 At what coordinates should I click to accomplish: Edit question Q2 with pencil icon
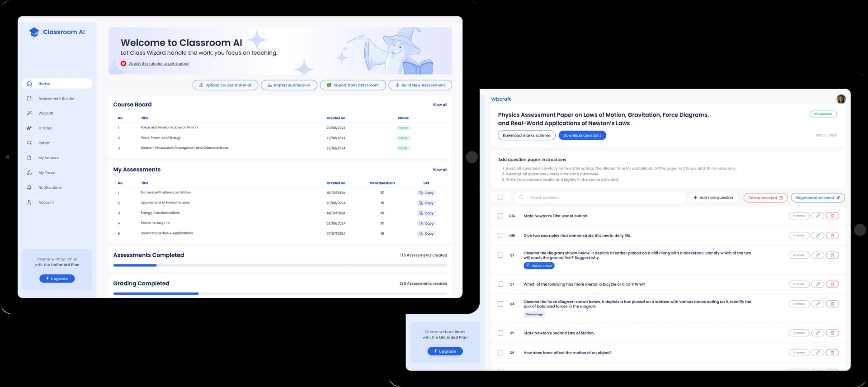818,255
